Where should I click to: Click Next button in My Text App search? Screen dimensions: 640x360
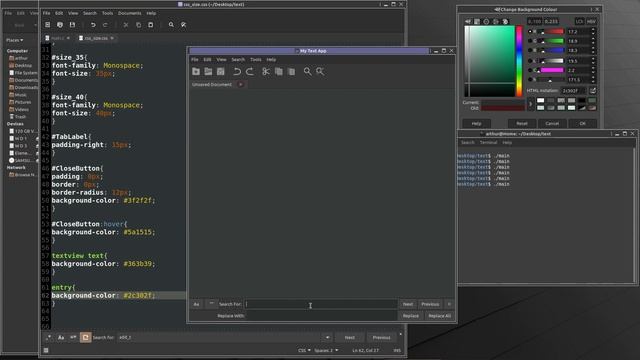coord(408,304)
